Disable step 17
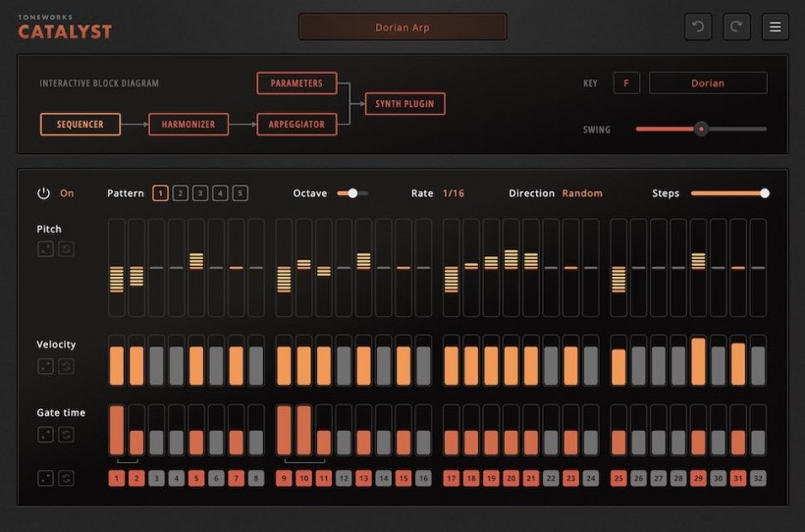The width and height of the screenshot is (805, 532). pos(452,479)
